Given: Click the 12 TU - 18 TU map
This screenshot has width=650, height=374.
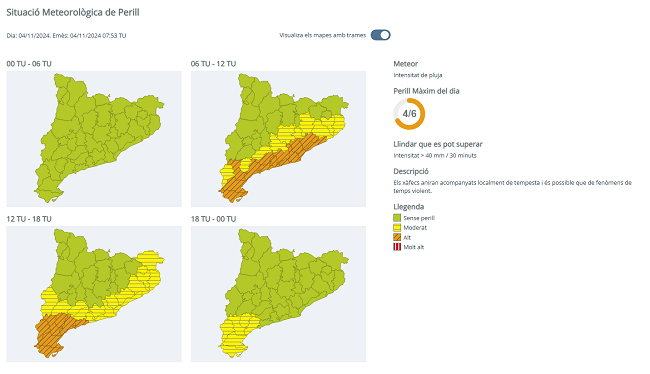Looking at the screenshot, I should tap(94, 294).
